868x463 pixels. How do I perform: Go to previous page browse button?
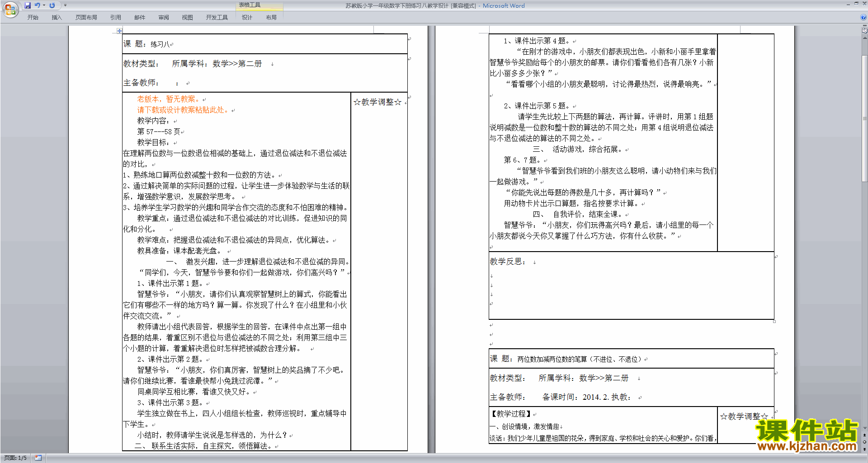864,435
